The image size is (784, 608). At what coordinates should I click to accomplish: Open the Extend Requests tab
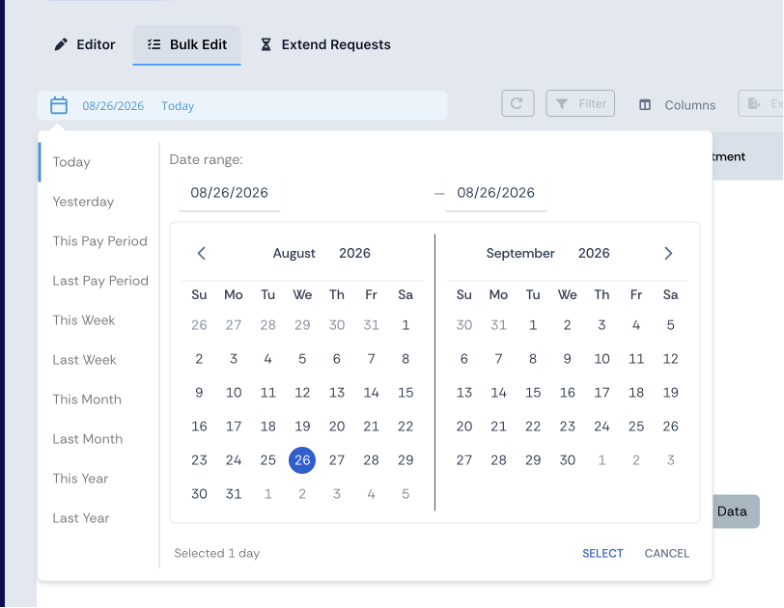tap(325, 44)
